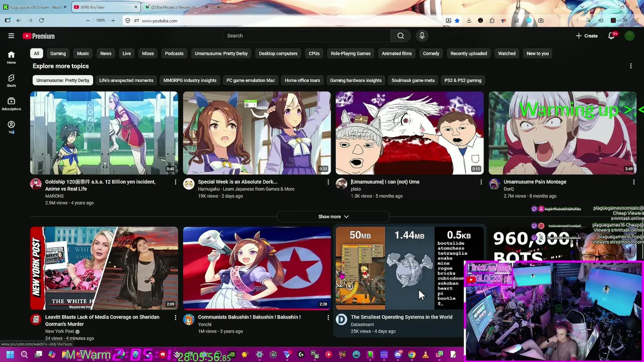Screen dimensions: 644x362
Task: Open options menu for Communists Bakushin video
Action: tap(328, 317)
